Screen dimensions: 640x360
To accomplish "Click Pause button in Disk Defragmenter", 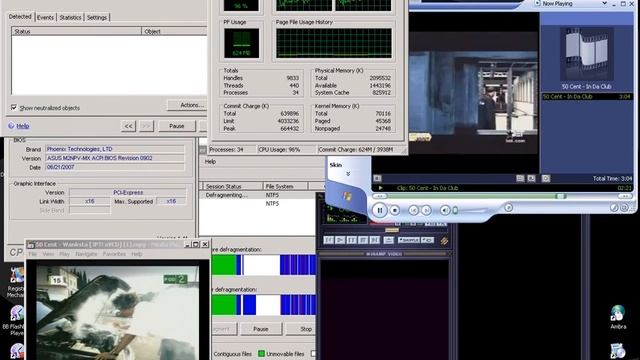I will click(260, 329).
